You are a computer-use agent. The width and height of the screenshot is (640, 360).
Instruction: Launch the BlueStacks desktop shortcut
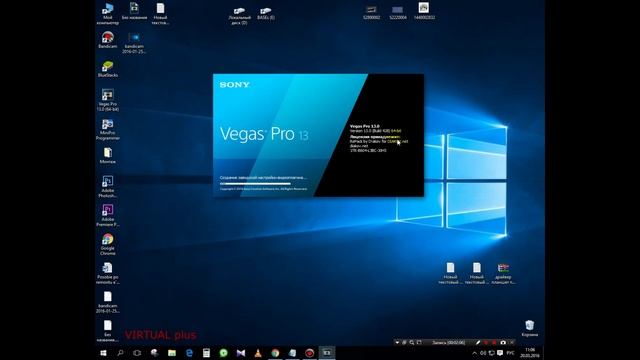[108, 69]
